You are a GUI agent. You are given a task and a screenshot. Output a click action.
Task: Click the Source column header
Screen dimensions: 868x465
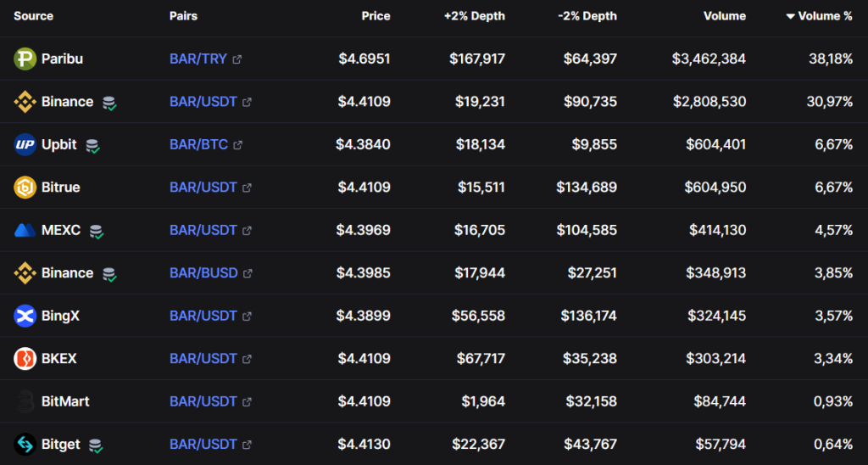(x=33, y=16)
